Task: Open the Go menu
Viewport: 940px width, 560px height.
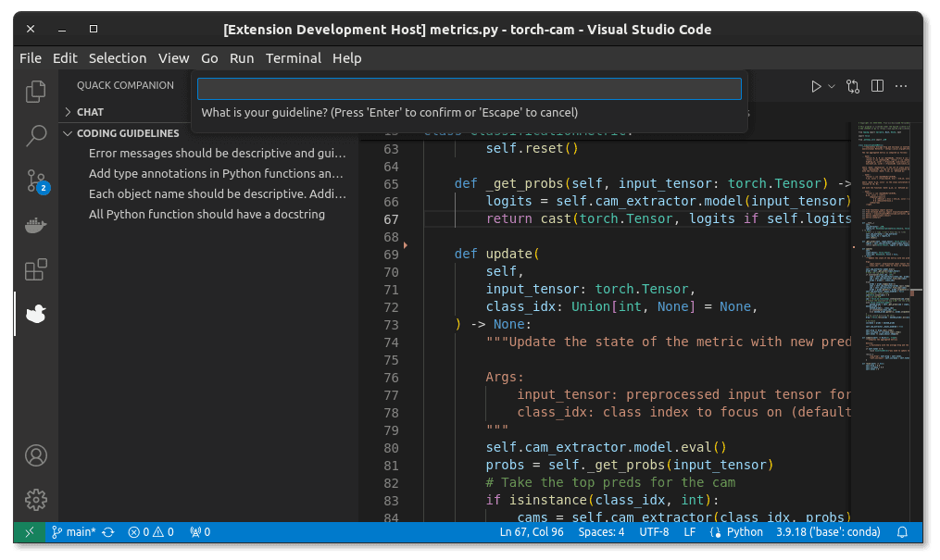Action: point(209,58)
